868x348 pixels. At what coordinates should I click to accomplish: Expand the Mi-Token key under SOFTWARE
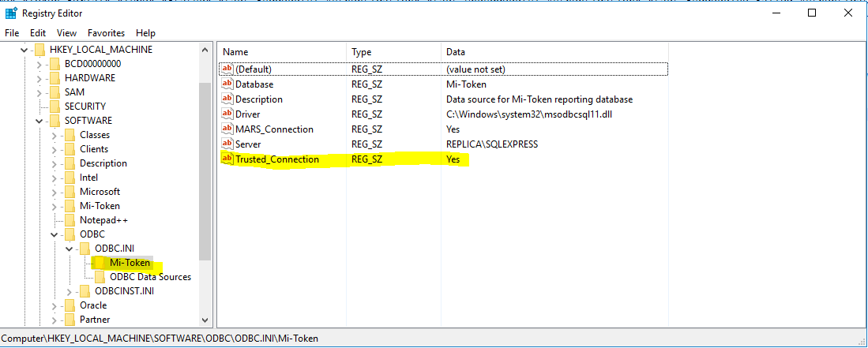click(54, 206)
